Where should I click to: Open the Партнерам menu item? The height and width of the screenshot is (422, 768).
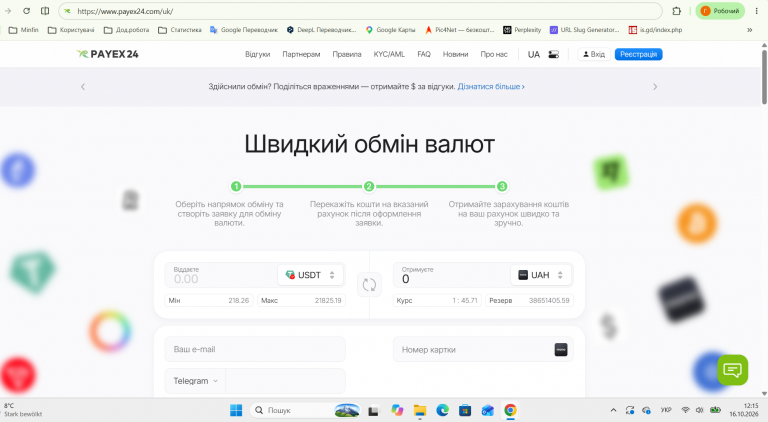point(301,54)
